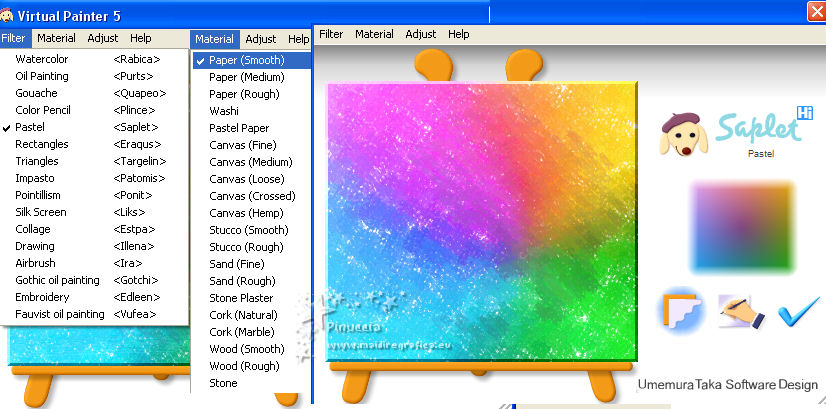Select the Oil Painting filter
The image size is (826, 409).
pyautogui.click(x=94, y=76)
